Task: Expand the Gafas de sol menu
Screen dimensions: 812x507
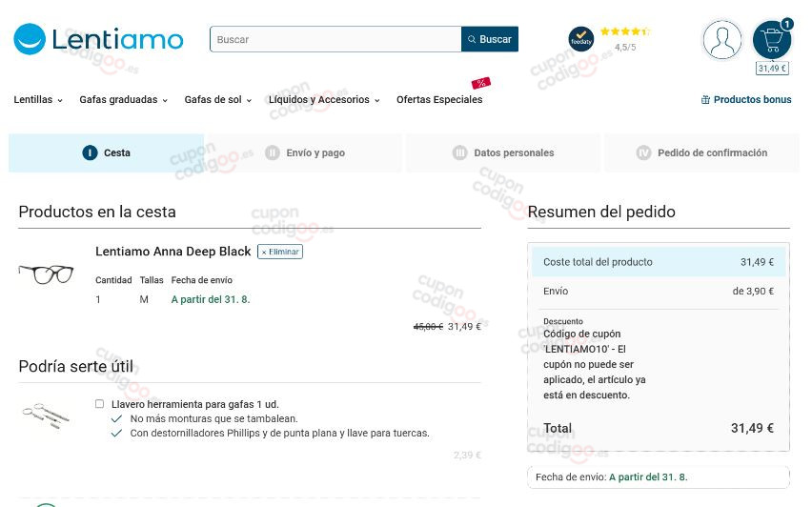Action: [218, 99]
